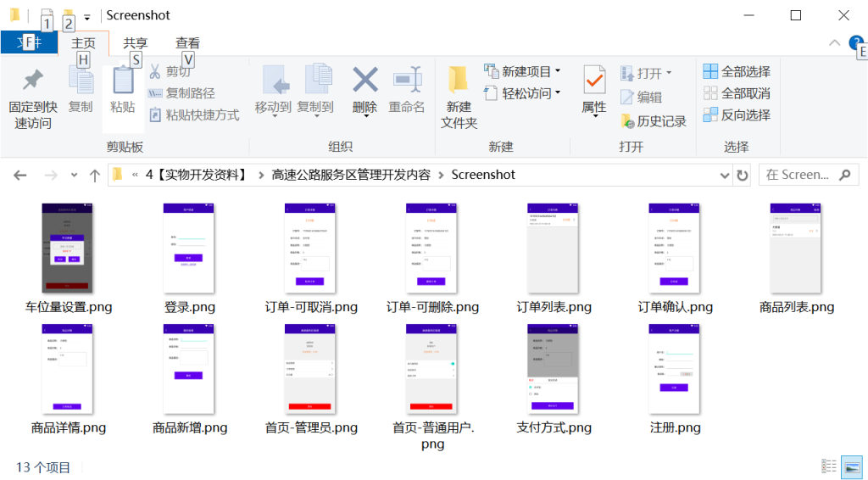Click the Cut (剪切) scissors icon
The width and height of the screenshot is (868, 480).
pyautogui.click(x=156, y=71)
